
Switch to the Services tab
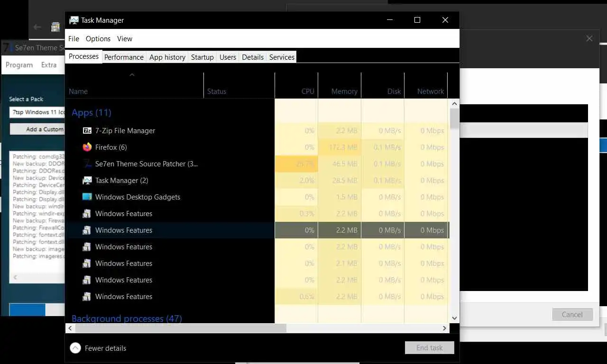[x=282, y=57]
